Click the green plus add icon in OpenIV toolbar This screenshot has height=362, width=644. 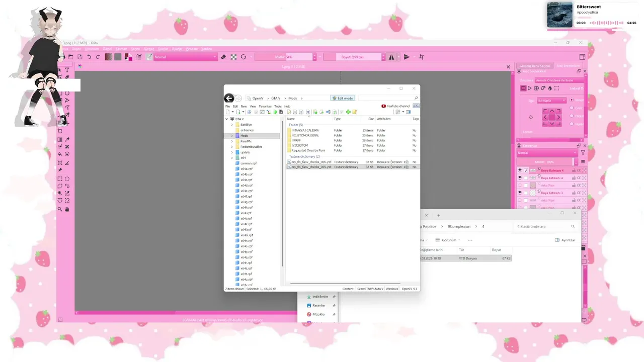coord(348,112)
